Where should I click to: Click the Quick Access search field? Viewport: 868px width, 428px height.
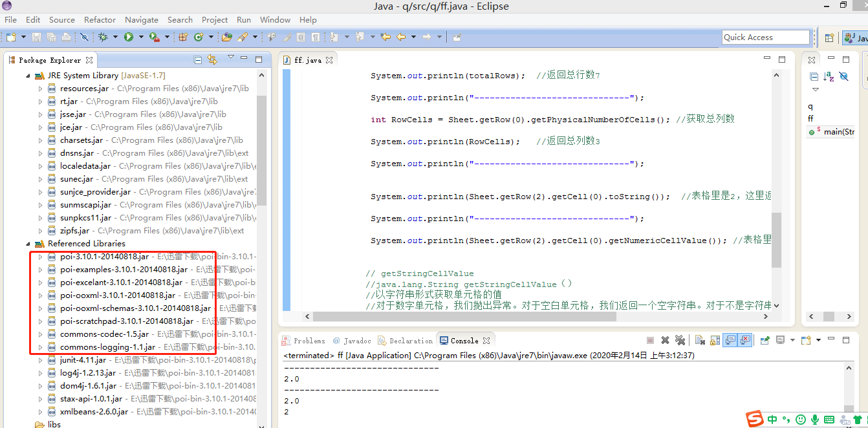[766, 37]
